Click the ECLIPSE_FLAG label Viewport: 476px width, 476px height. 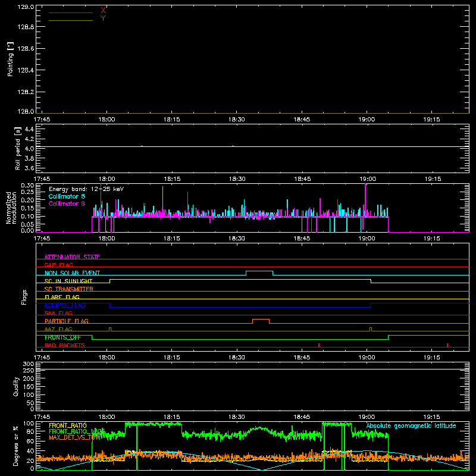[x=65, y=305]
